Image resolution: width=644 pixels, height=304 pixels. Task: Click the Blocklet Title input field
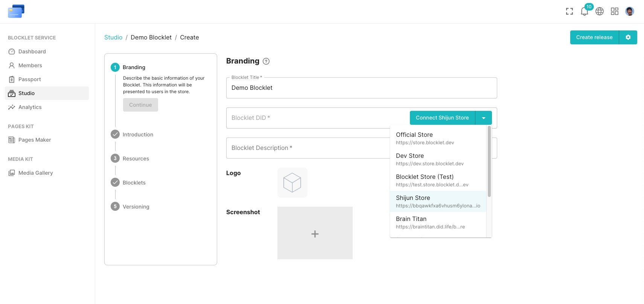click(x=361, y=88)
